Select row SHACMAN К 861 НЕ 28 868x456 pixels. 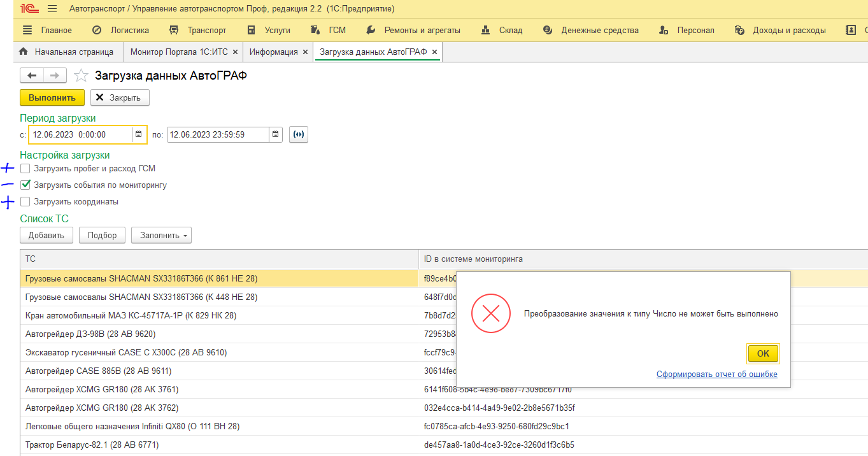coord(219,278)
